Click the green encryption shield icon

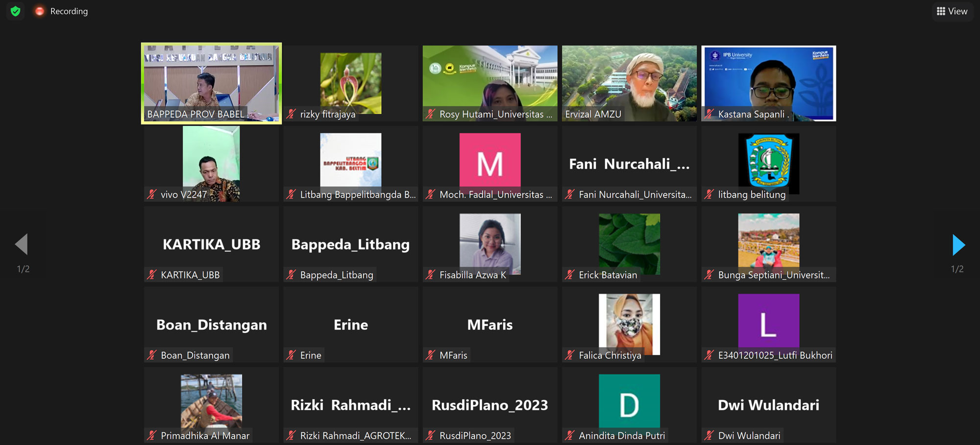tap(16, 11)
